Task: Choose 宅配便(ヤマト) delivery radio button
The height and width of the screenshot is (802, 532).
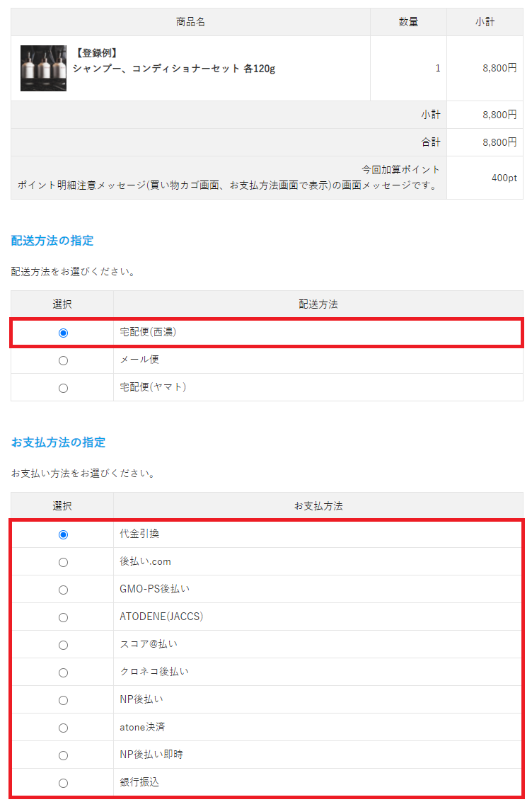Action: click(63, 388)
